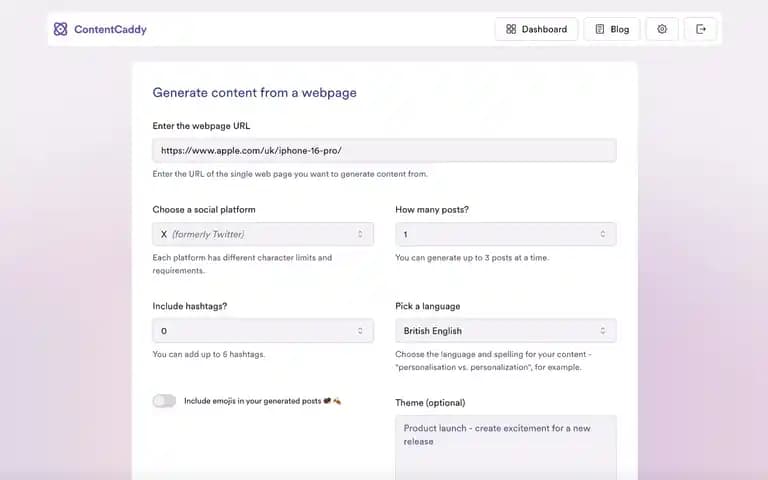Click into the webpage URL field
The width and height of the screenshot is (768, 480).
click(x=384, y=150)
